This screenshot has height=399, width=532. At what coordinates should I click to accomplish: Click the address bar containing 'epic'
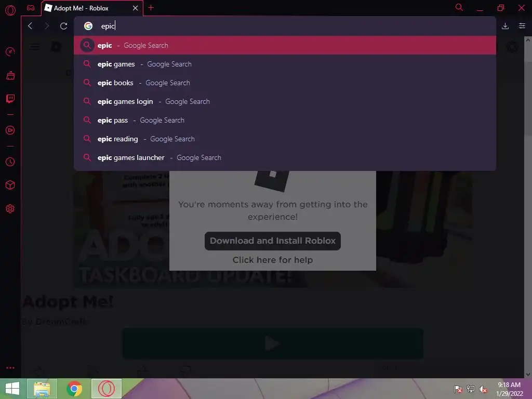coord(285,26)
